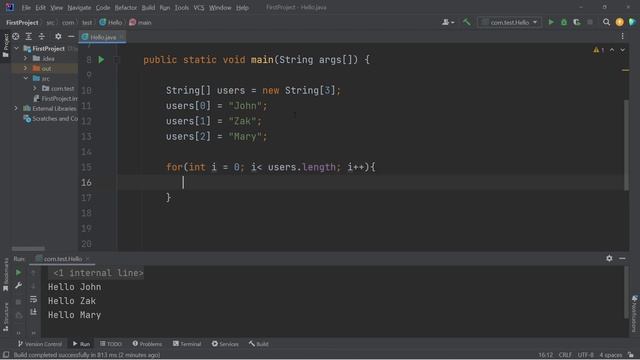The image size is (640, 360).
Task: Rerun com.test.Hello in Run panel
Action: [18, 272]
